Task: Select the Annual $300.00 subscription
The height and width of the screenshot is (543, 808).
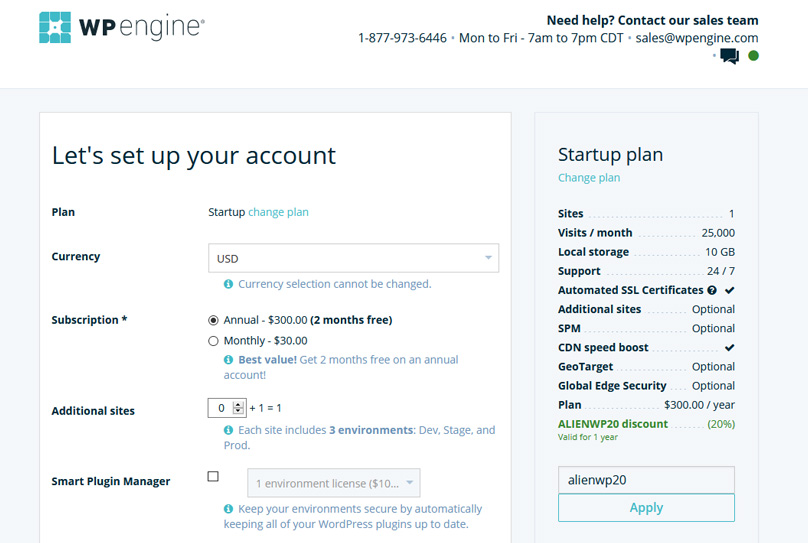Action: 213,320
